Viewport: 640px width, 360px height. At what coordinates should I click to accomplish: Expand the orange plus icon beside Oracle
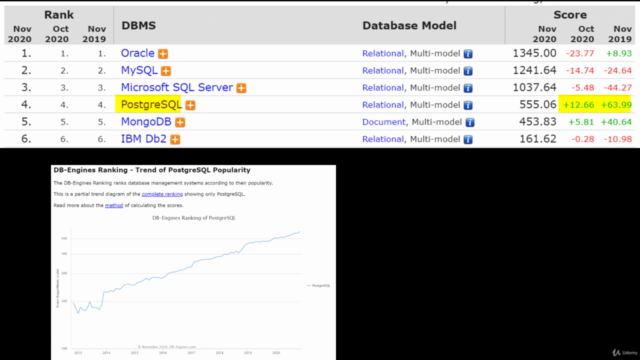(163, 53)
